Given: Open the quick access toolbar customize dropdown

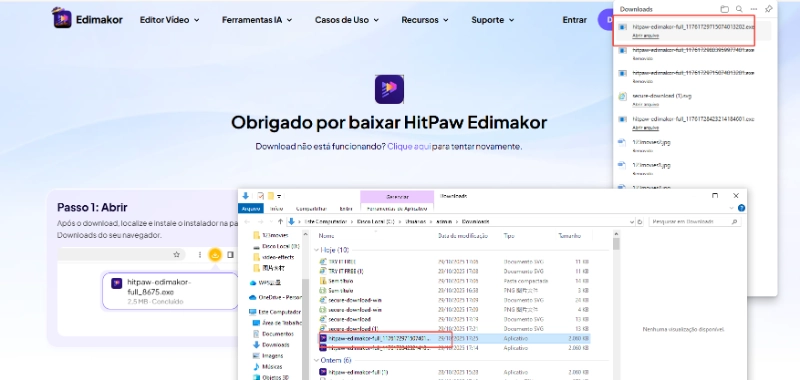Looking at the screenshot, I should point(280,196).
